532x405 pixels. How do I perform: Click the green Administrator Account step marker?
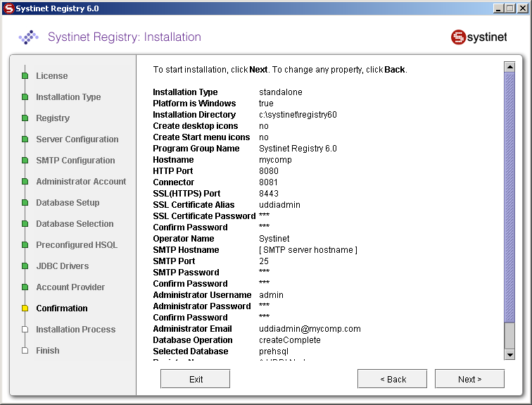(25, 181)
